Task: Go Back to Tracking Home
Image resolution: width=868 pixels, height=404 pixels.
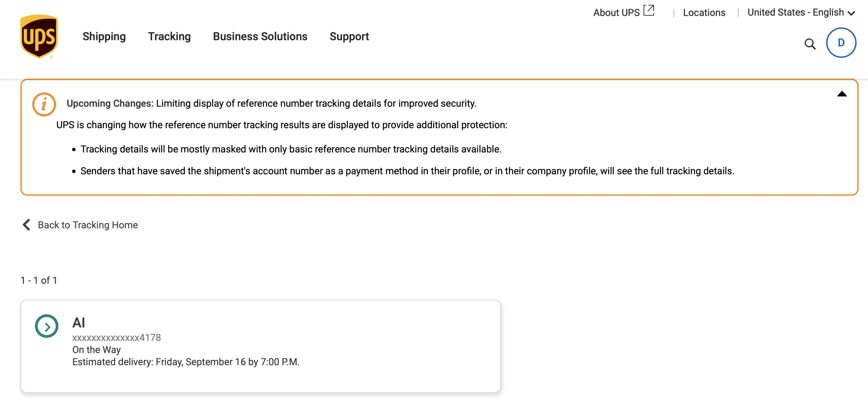Action: point(88,225)
